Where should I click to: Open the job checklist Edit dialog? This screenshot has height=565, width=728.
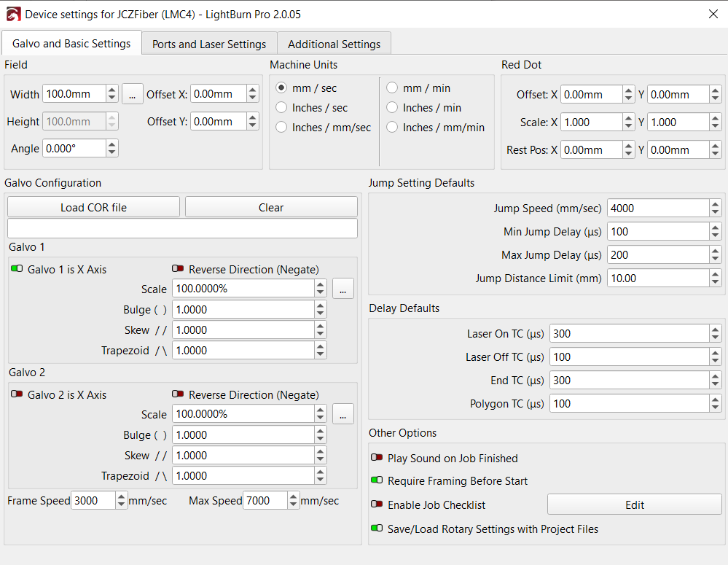pos(633,504)
